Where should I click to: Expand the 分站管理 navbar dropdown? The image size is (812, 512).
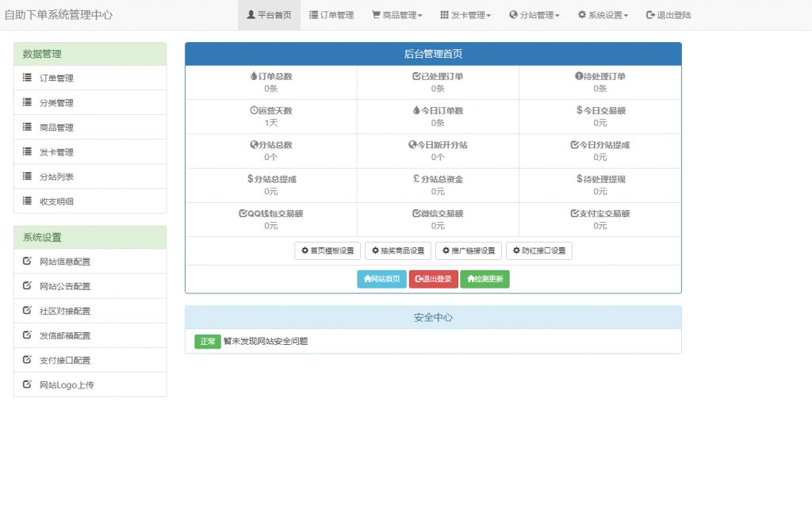(534, 15)
